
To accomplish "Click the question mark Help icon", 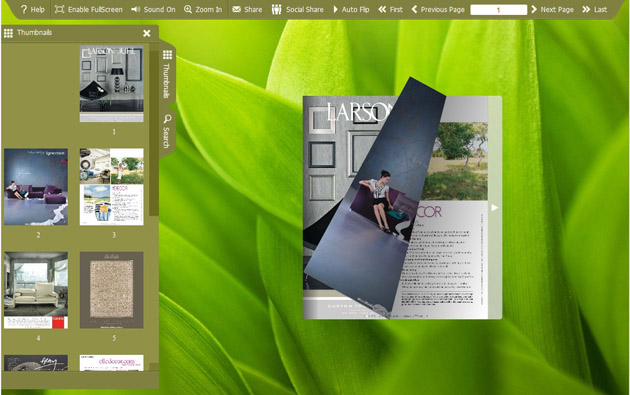I will [24, 9].
